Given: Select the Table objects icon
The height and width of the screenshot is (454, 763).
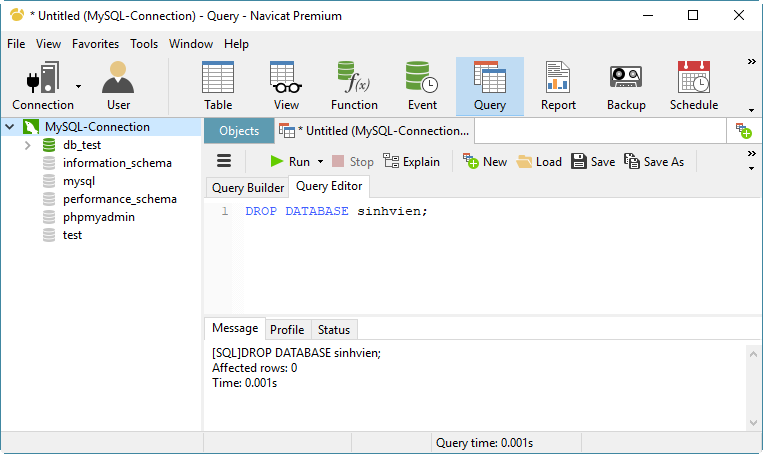Looking at the screenshot, I should (x=218, y=86).
